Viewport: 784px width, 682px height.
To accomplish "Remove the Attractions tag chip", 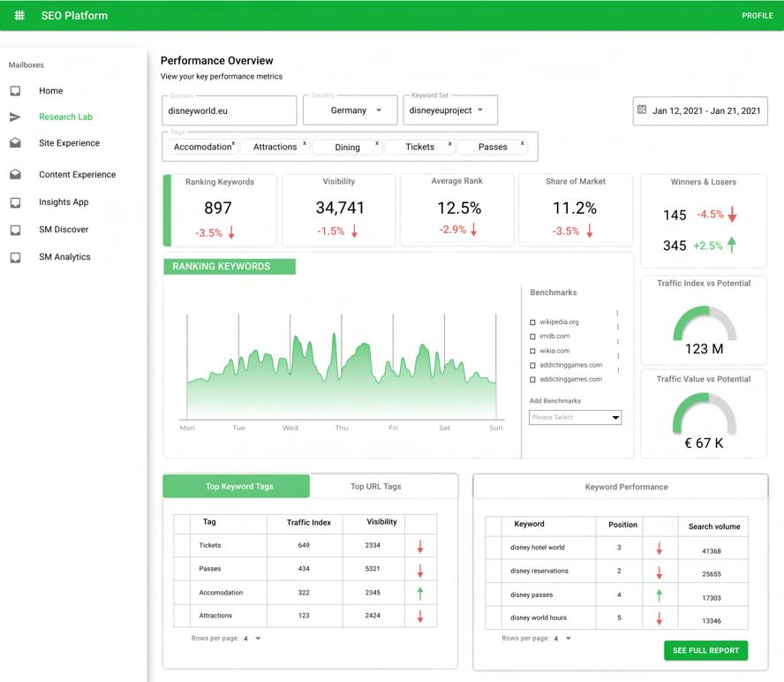I will pyautogui.click(x=305, y=143).
